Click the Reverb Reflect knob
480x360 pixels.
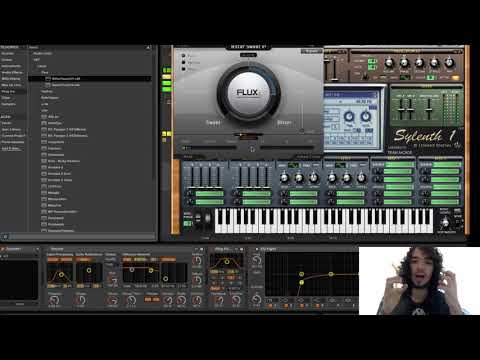197,261
